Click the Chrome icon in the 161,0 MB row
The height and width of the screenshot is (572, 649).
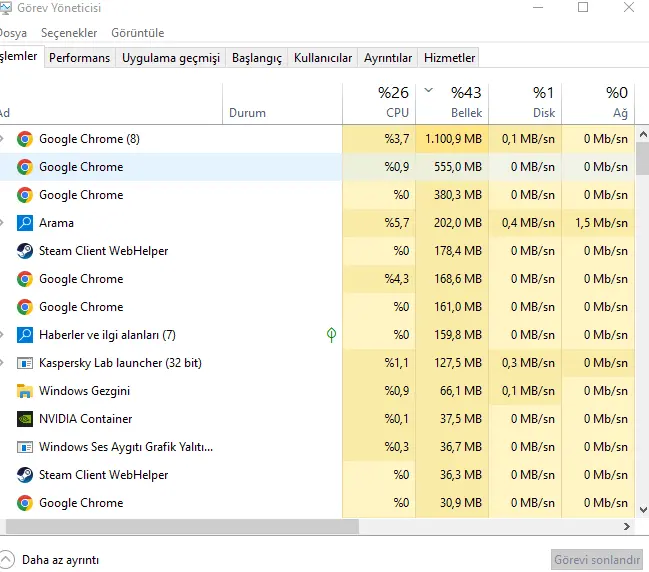point(25,307)
